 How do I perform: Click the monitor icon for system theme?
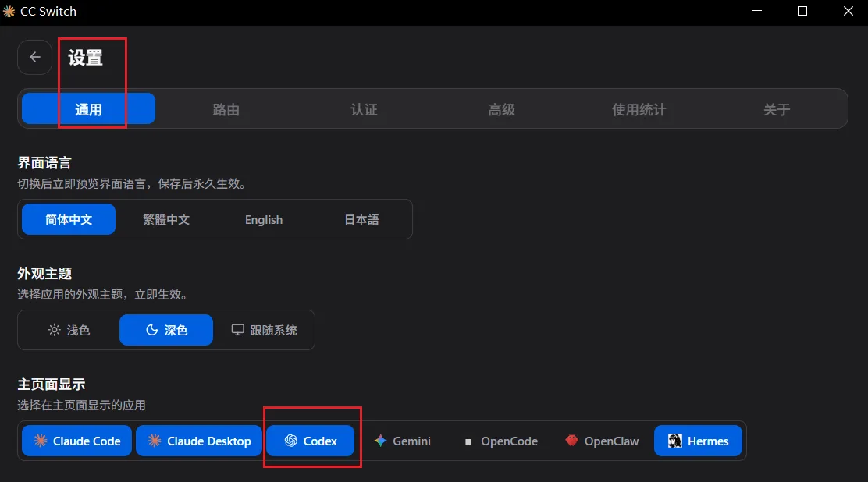237,330
